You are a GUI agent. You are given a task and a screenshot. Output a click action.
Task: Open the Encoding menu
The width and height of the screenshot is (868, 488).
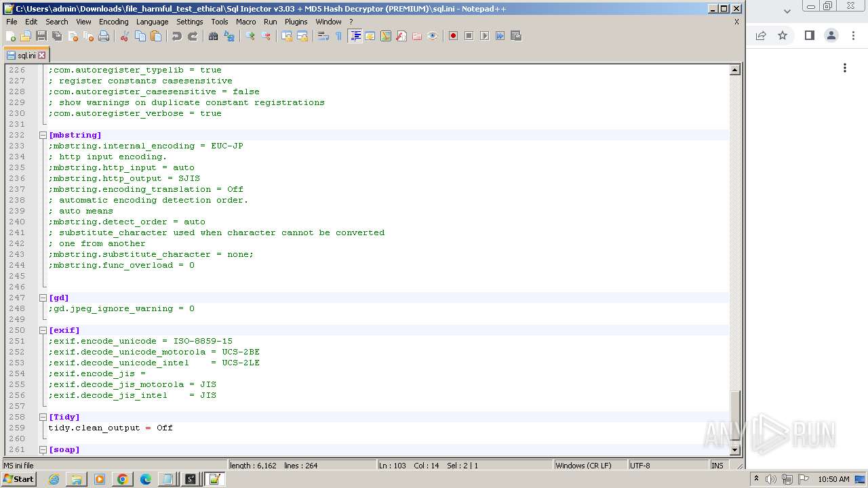coord(113,22)
